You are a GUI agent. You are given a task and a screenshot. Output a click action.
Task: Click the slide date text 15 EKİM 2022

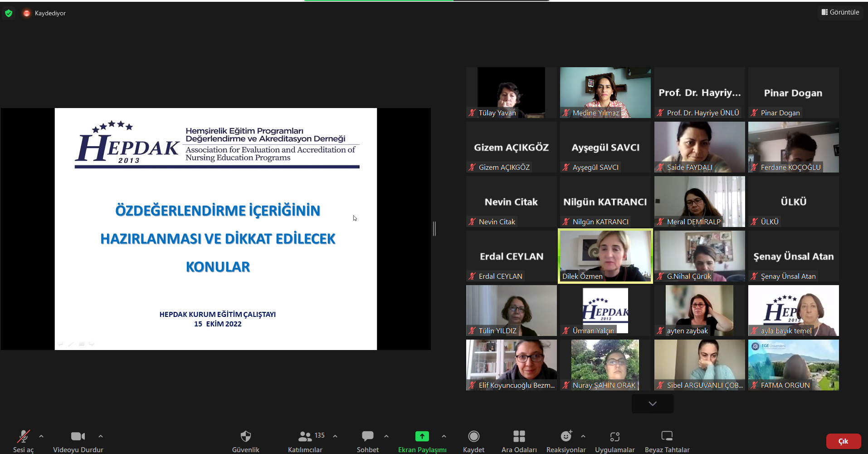click(218, 324)
